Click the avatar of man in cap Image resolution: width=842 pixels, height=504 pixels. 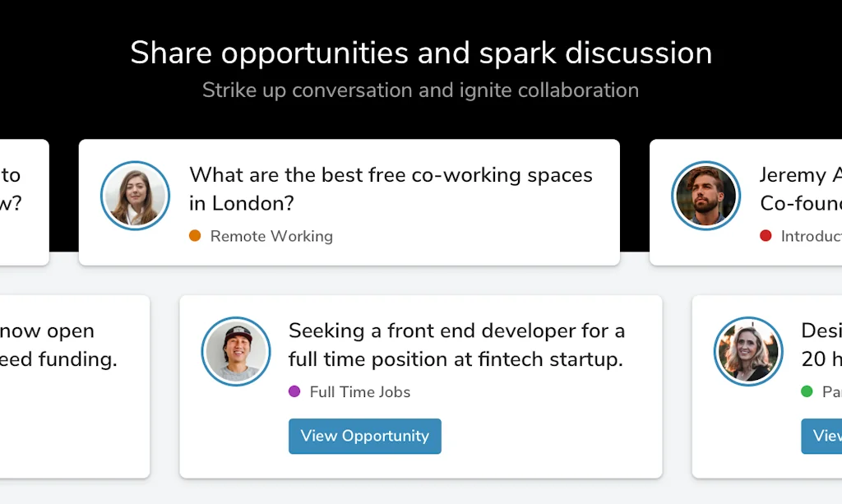point(236,351)
